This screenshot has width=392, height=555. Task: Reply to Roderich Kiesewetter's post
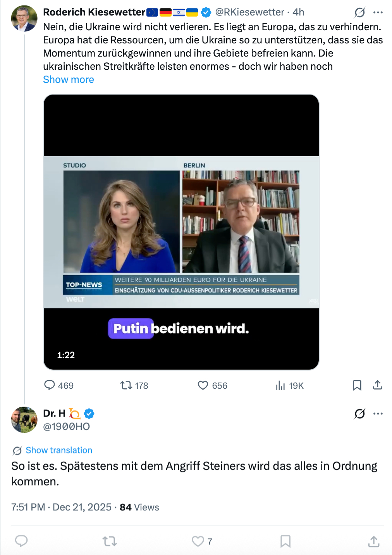point(50,385)
